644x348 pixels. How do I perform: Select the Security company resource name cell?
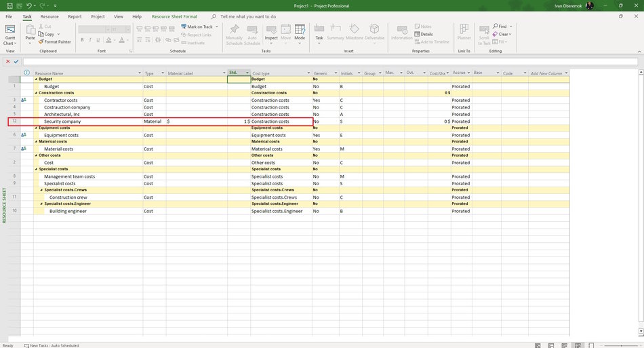pyautogui.click(x=88, y=121)
